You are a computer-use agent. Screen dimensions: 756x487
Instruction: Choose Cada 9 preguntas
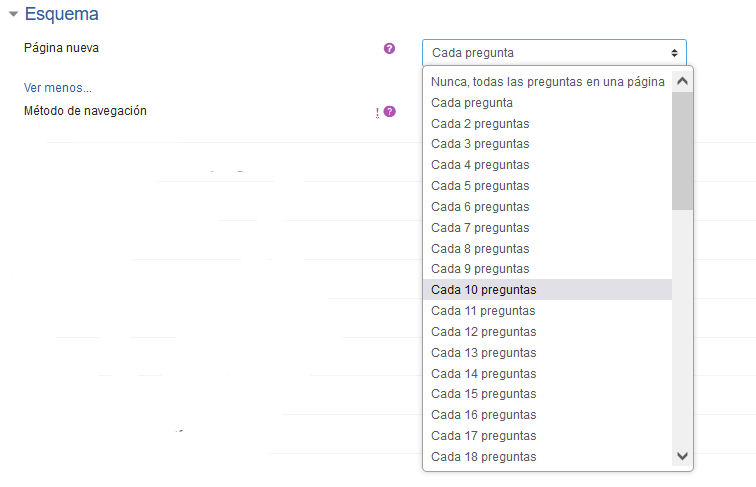point(547,269)
